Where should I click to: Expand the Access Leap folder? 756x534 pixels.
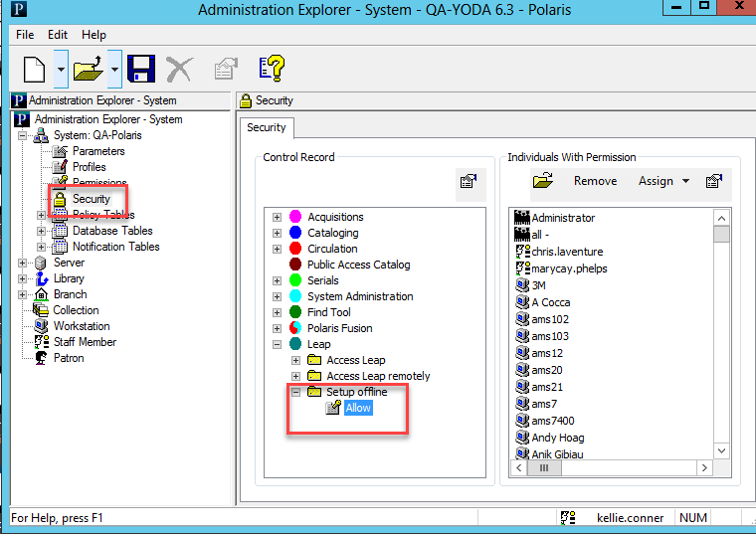[x=296, y=361]
